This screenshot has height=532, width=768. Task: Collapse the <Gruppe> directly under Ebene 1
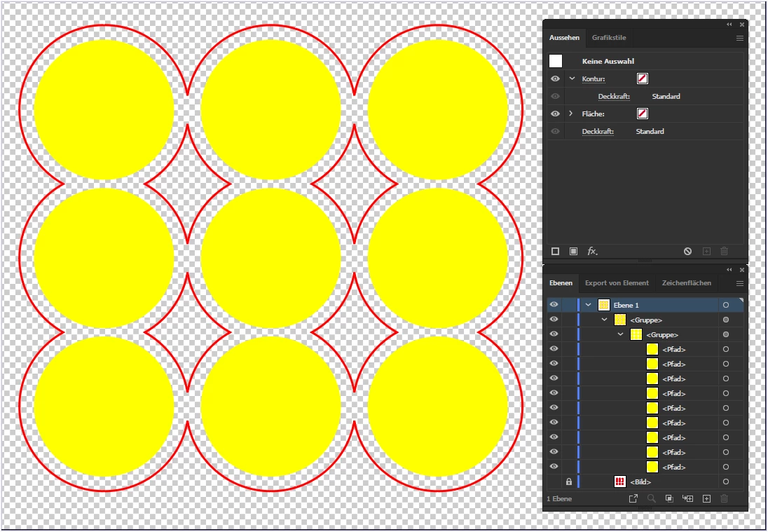click(605, 320)
